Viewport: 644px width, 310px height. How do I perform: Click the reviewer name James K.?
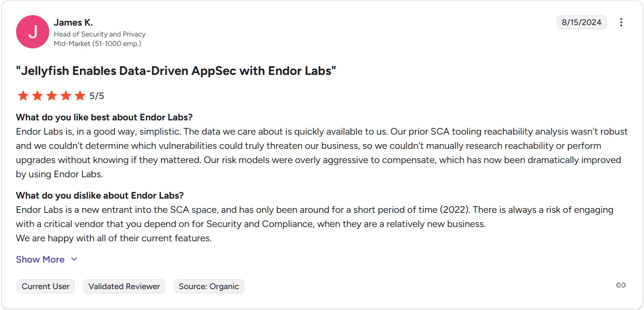point(73,22)
